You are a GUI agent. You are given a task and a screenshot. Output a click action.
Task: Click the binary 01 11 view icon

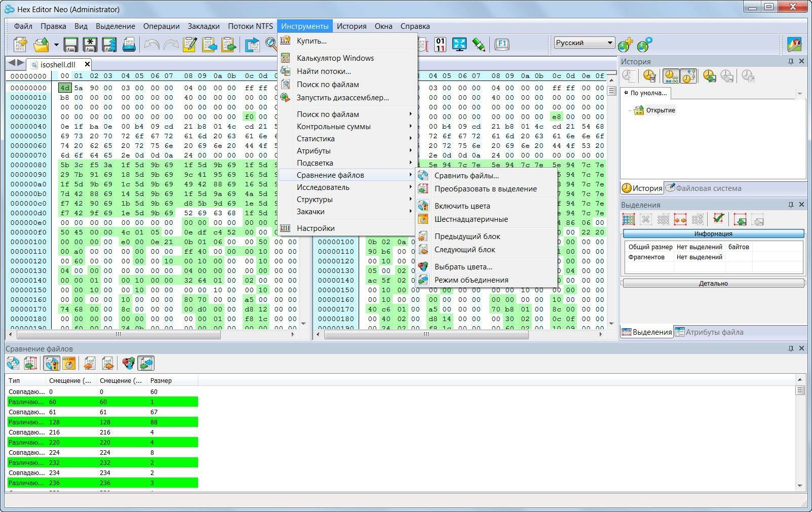click(x=440, y=45)
